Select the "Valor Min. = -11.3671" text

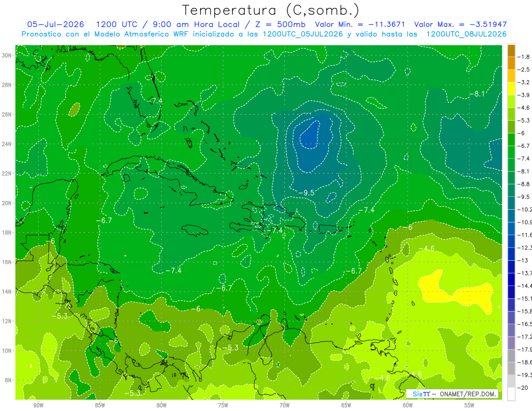[361, 24]
